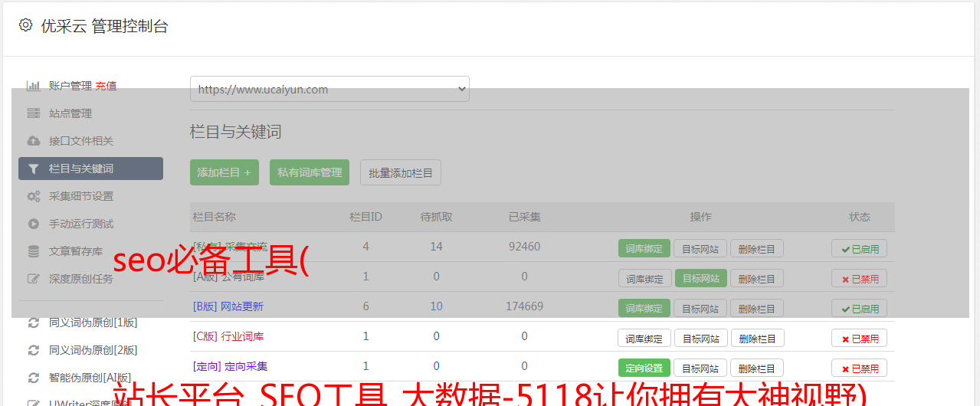Click 目标网站 in the 行业词库 row
Image resolution: width=980 pixels, height=406 pixels.
tap(701, 338)
